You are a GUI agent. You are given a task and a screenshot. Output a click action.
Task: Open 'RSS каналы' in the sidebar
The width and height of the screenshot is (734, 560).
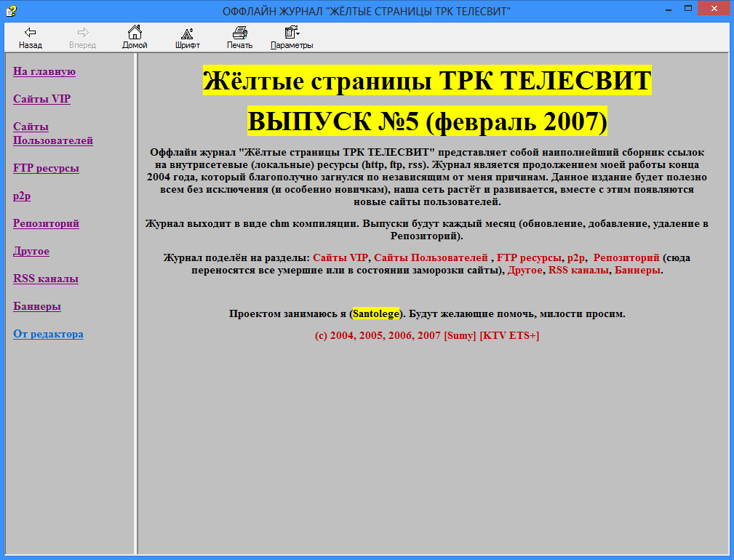pyautogui.click(x=45, y=279)
